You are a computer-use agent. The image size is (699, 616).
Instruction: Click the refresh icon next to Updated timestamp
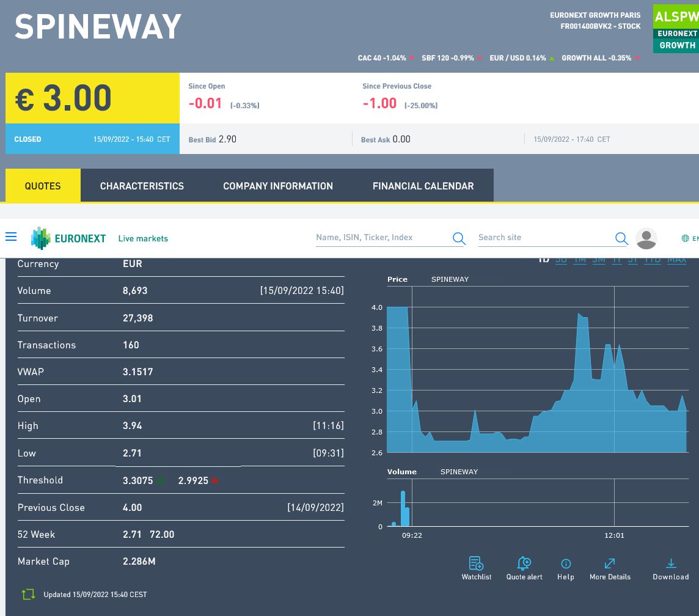point(28,593)
